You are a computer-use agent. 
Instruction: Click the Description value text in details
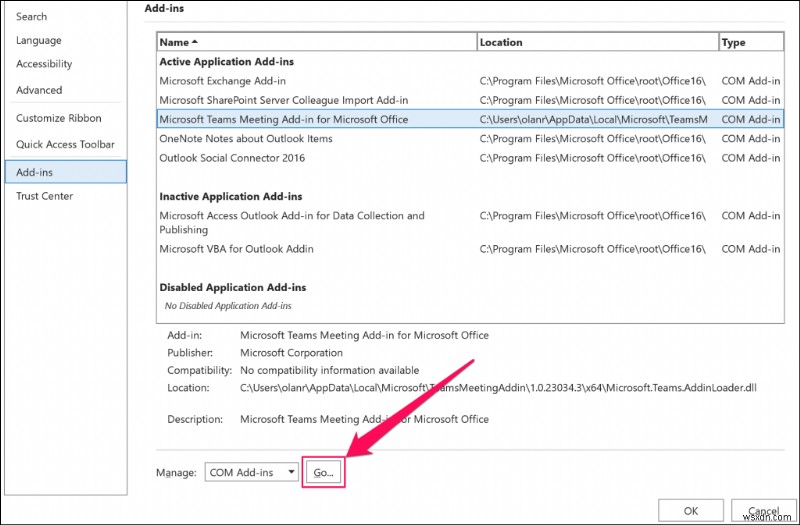click(364, 419)
